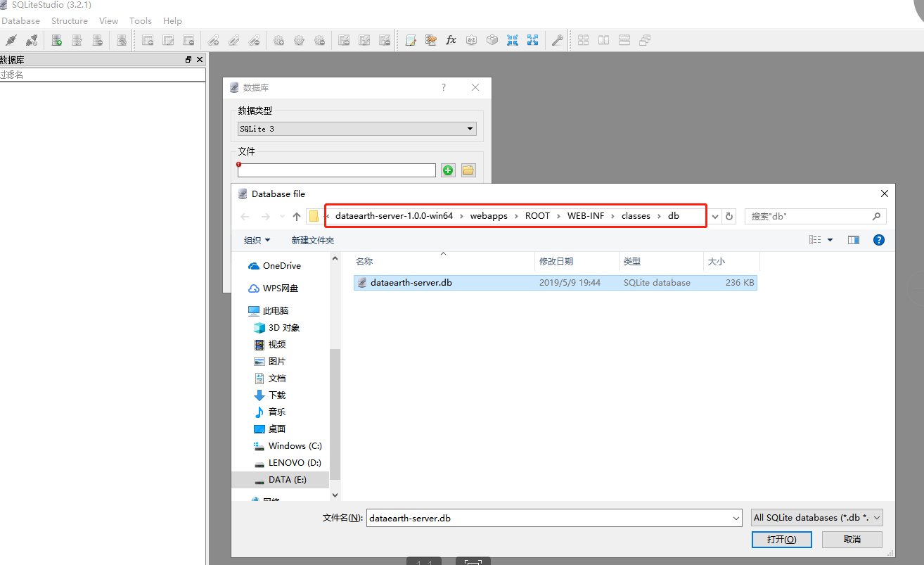Image resolution: width=924 pixels, height=565 pixels.
Task: Click the Refresh database schema toolbar icon
Action: [x=122, y=40]
